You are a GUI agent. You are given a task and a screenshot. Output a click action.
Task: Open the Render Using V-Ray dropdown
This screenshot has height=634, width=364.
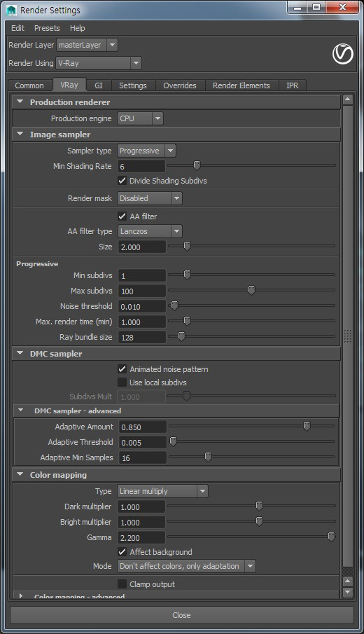pos(99,63)
